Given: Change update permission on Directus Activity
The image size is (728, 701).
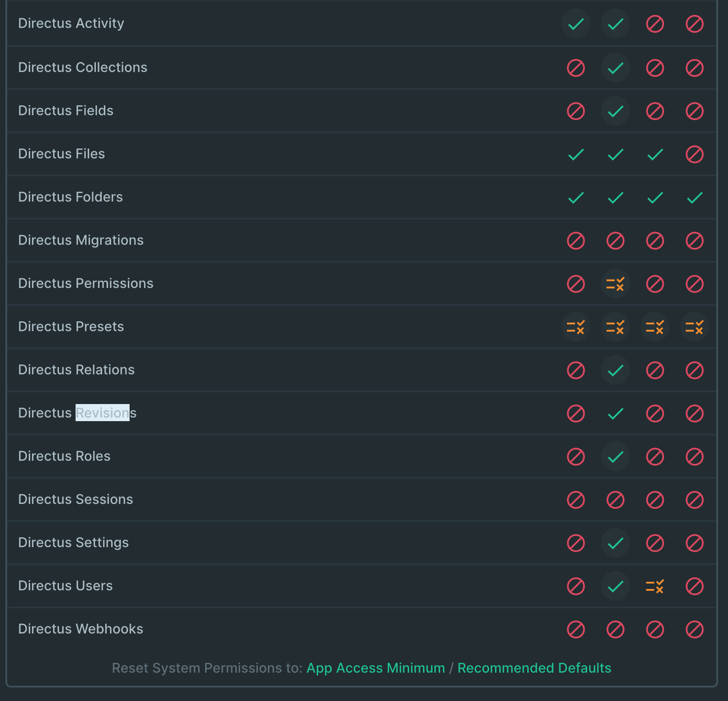Looking at the screenshot, I should click(x=655, y=23).
